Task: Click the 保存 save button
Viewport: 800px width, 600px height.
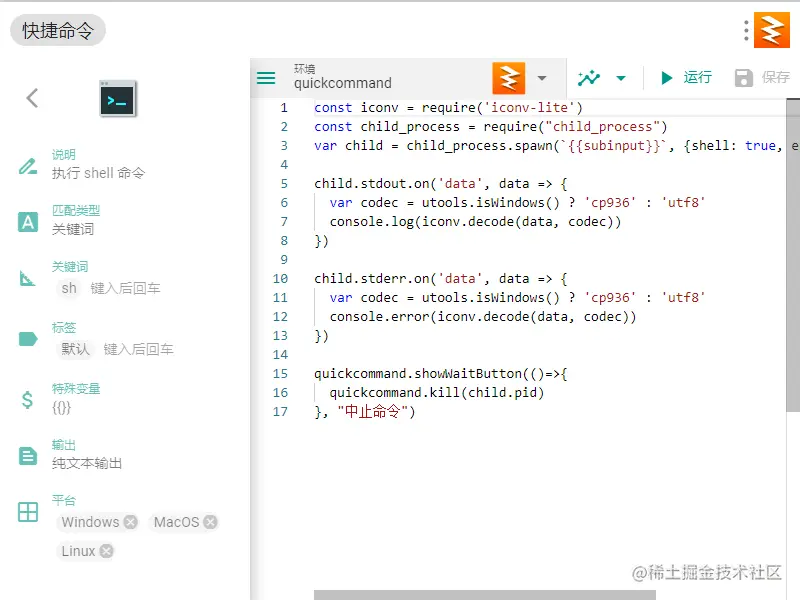Action: [763, 78]
